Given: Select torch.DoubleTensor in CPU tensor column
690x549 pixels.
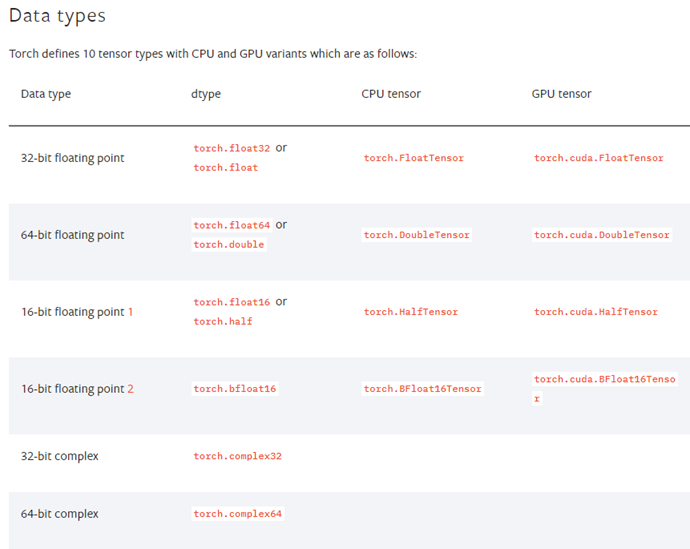Looking at the screenshot, I should [416, 235].
